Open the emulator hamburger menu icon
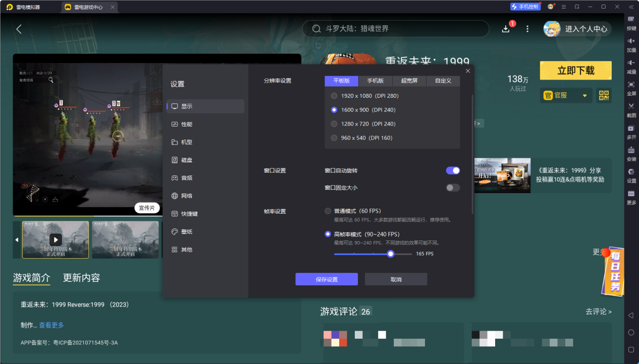Viewport: 639px width, 364px height. pos(563,7)
